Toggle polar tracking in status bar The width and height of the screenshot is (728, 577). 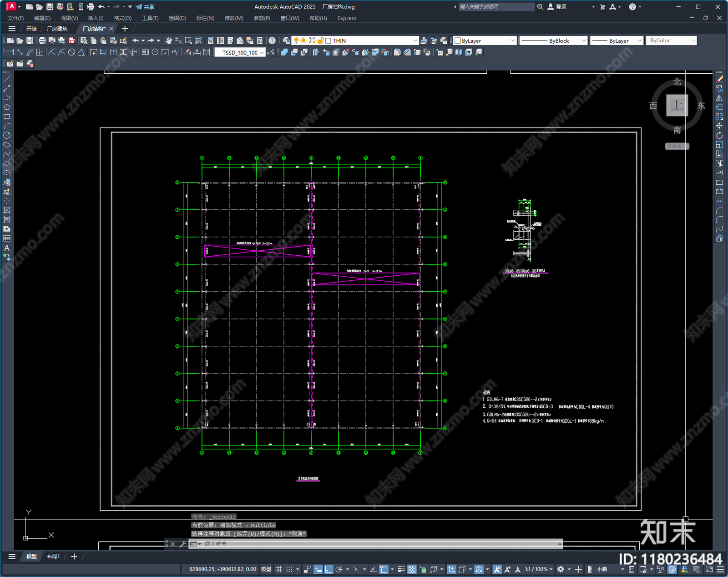click(339, 569)
